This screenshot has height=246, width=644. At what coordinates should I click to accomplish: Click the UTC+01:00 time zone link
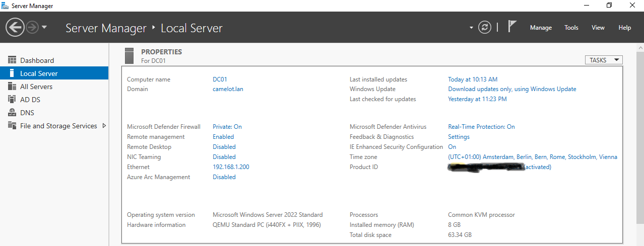pos(533,157)
